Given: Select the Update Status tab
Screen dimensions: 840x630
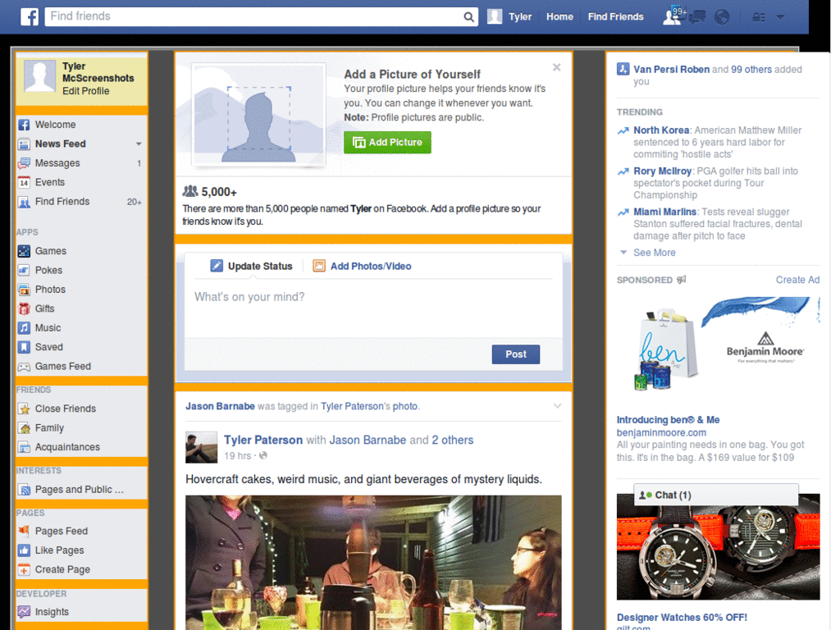Looking at the screenshot, I should tap(251, 267).
